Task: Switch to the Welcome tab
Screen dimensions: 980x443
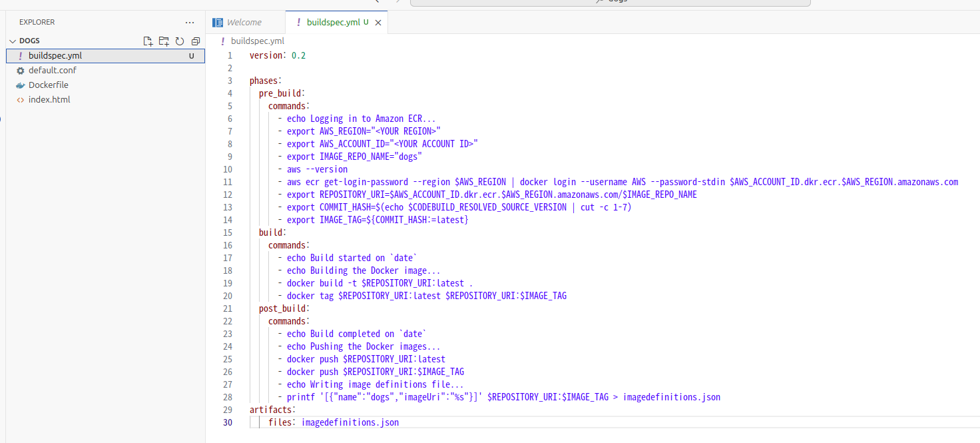Action: (x=244, y=23)
